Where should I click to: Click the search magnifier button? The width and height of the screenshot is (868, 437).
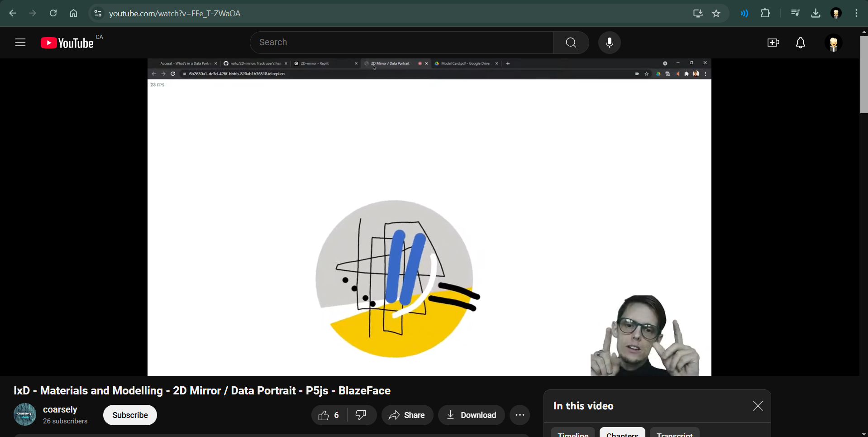coord(571,43)
